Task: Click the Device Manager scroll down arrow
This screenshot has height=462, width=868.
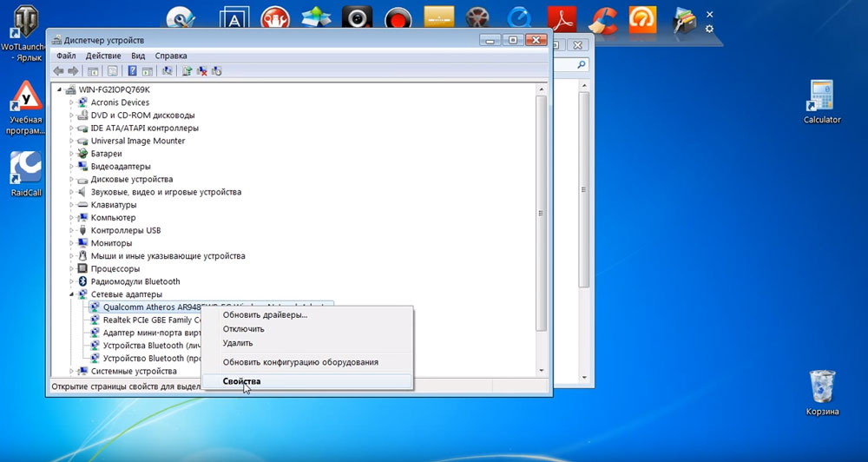Action: coord(542,371)
